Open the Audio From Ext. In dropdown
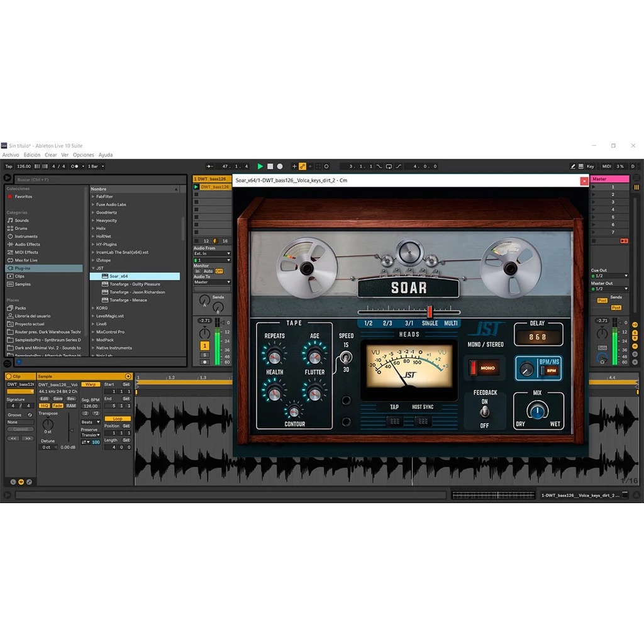The height and width of the screenshot is (644, 644). (212, 254)
